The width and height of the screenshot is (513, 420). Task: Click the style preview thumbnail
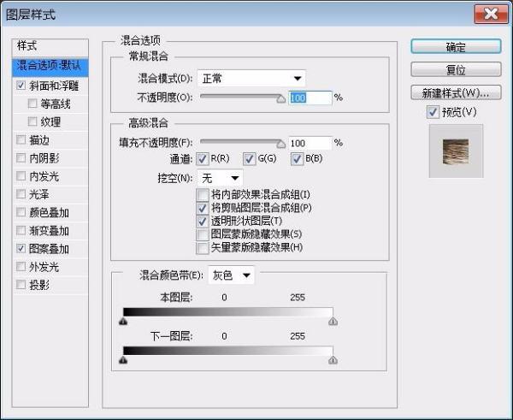click(455, 151)
